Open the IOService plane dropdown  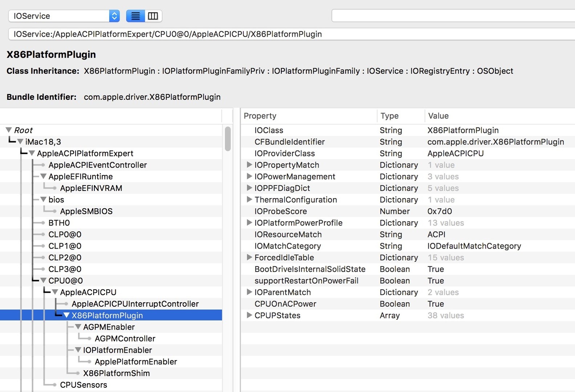click(x=64, y=16)
